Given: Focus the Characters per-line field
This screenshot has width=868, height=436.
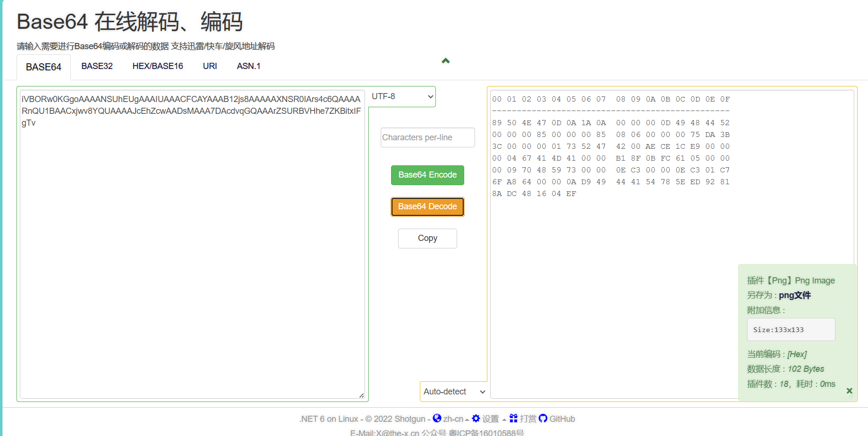Looking at the screenshot, I should [428, 137].
